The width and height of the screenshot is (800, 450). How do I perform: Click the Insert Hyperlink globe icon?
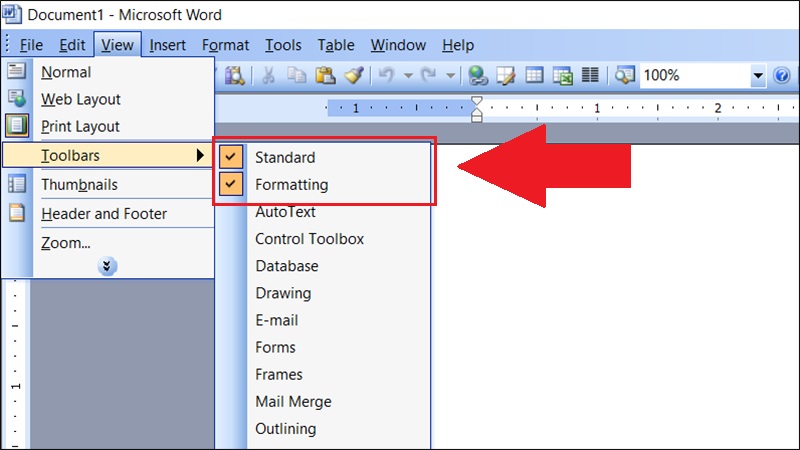point(478,76)
